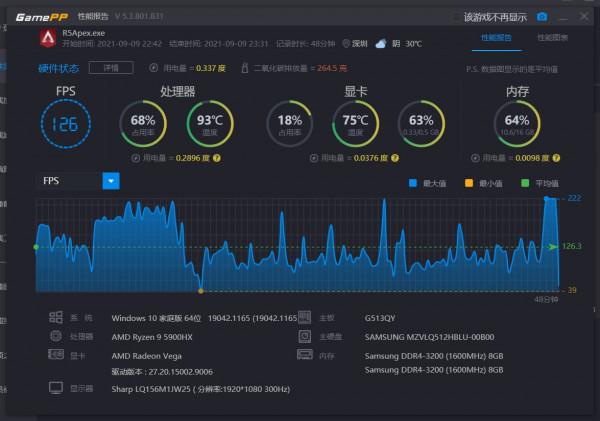Click blue 最大值 legend swatch
Viewport: 600px width, 421px height.
(413, 183)
